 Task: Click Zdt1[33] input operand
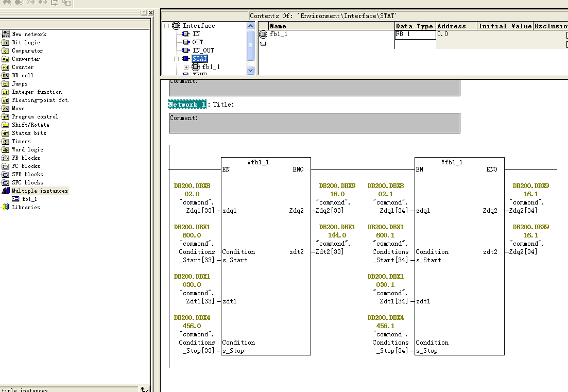[200, 301]
